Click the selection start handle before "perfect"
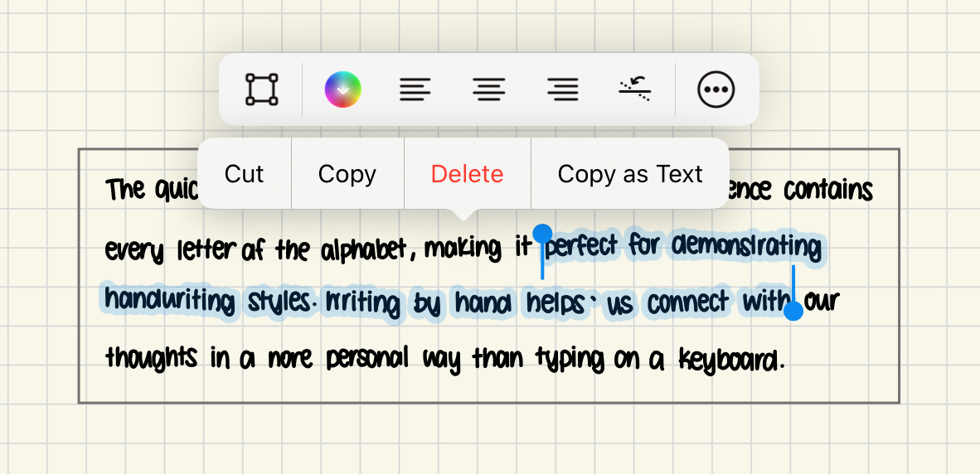The height and width of the screenshot is (474, 980). point(542,234)
